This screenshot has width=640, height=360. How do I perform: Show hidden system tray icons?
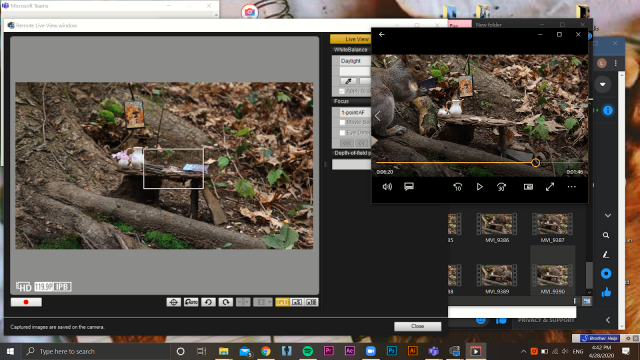click(x=523, y=351)
